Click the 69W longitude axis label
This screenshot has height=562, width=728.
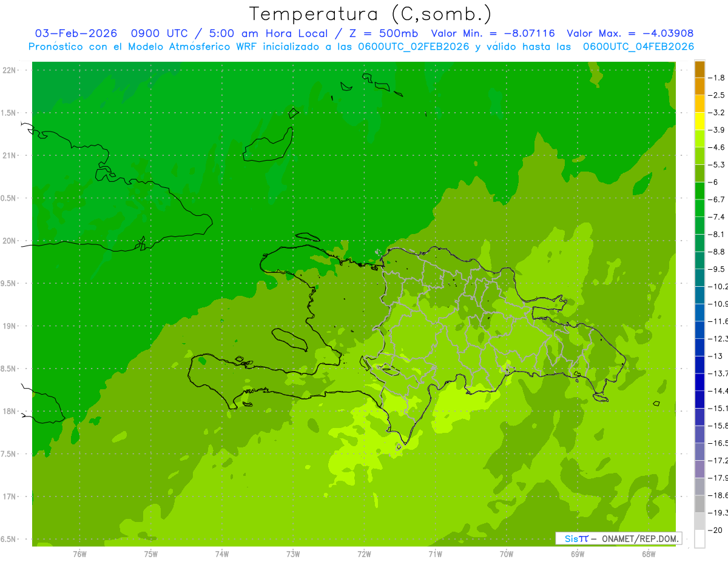click(x=578, y=554)
